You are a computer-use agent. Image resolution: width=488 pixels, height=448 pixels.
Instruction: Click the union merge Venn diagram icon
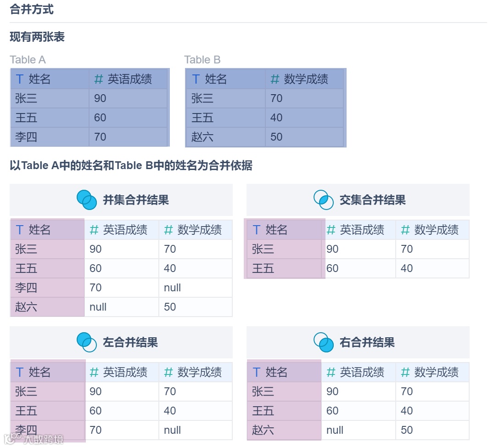point(87,200)
